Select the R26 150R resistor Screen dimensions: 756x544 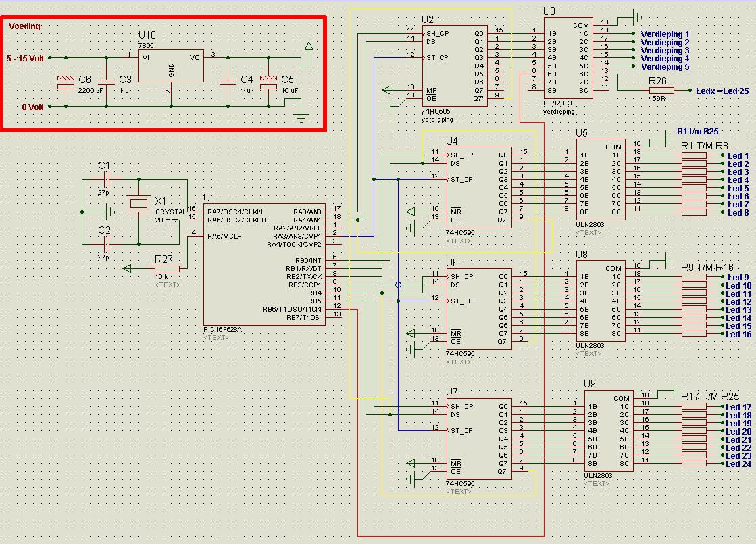(x=657, y=91)
